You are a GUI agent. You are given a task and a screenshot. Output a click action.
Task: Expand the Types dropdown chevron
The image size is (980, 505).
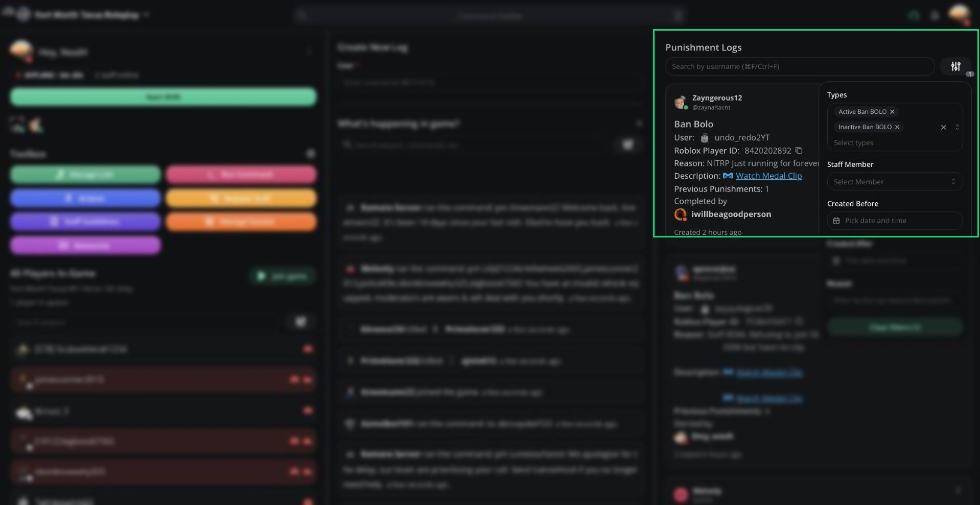pos(957,127)
